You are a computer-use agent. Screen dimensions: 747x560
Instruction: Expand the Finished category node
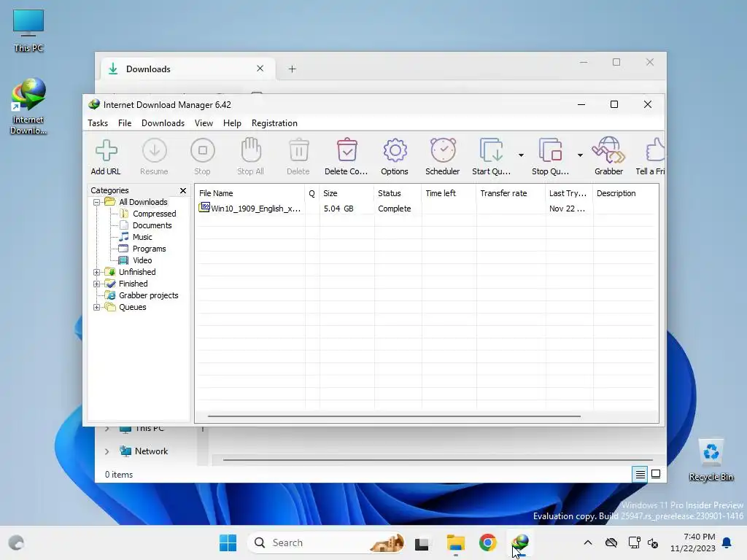tap(97, 284)
